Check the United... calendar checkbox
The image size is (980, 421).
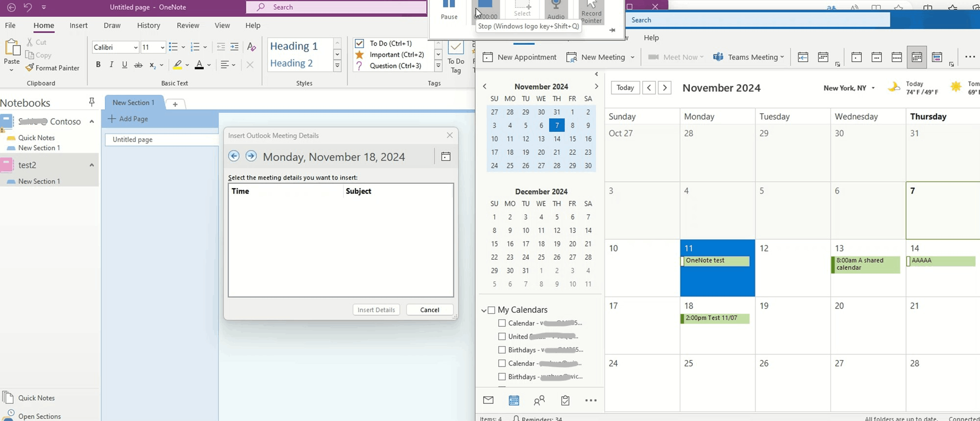pos(502,337)
